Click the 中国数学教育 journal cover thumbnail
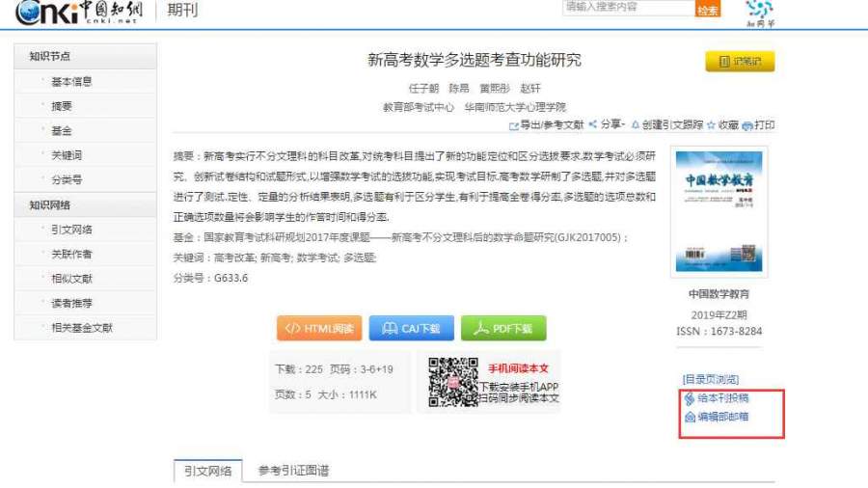 click(719, 210)
